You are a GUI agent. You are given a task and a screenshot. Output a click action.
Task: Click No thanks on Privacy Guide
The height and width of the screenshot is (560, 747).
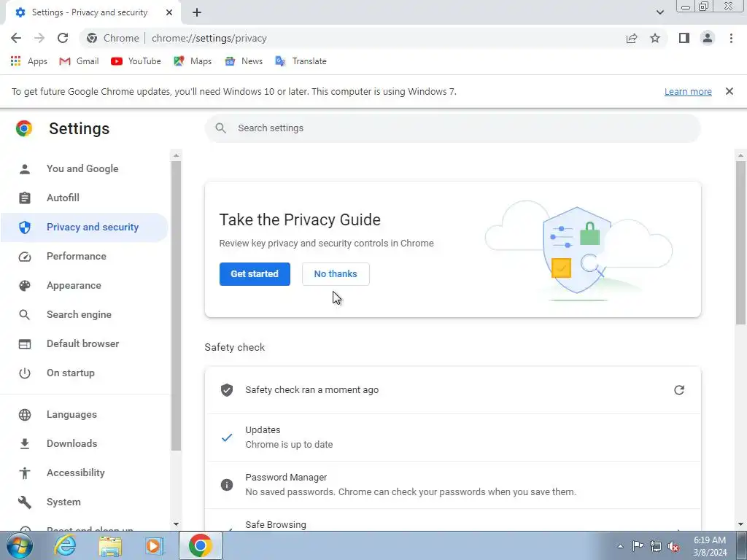tap(336, 274)
